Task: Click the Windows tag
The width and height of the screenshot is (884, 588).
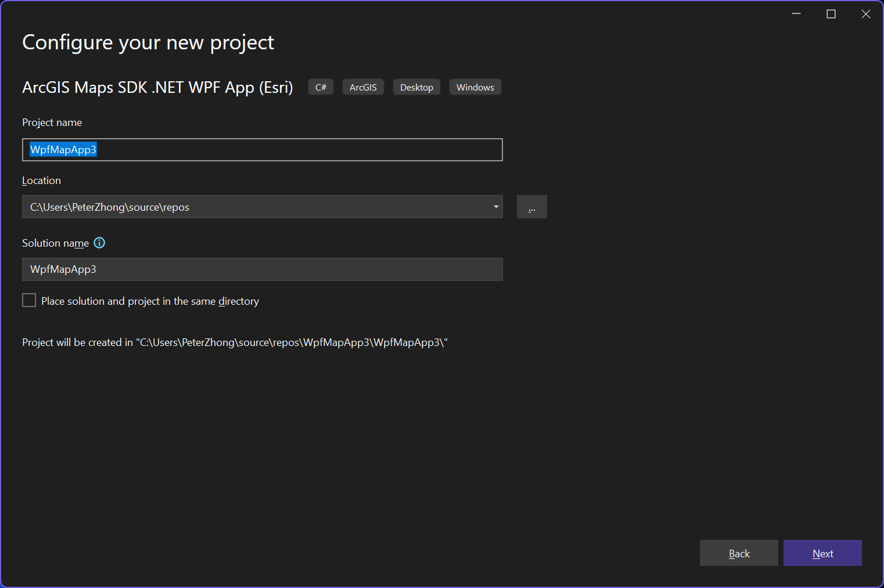Action: click(475, 87)
